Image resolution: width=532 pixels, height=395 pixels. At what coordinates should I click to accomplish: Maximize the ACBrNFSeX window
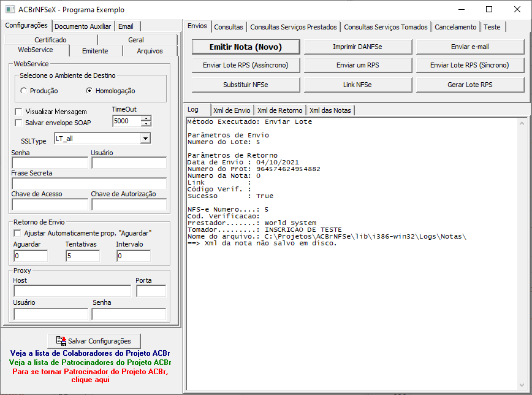tap(489, 9)
